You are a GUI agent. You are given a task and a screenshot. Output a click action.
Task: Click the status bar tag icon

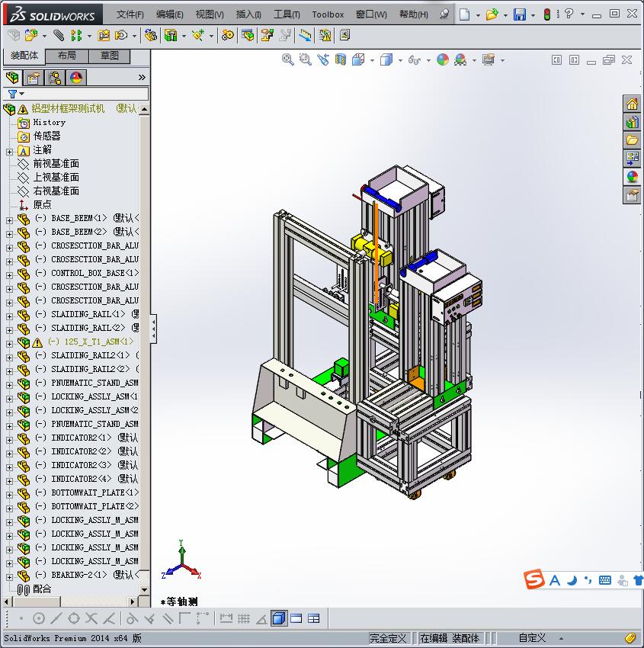[630, 638]
